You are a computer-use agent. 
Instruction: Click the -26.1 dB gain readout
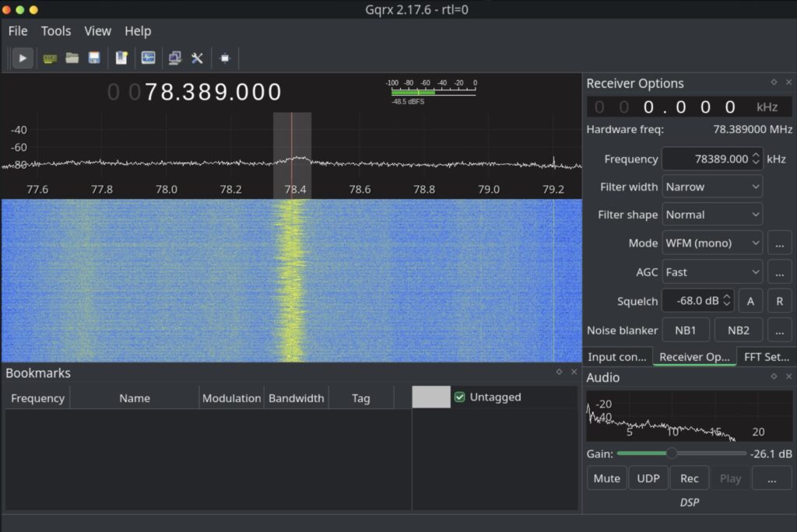pos(771,453)
